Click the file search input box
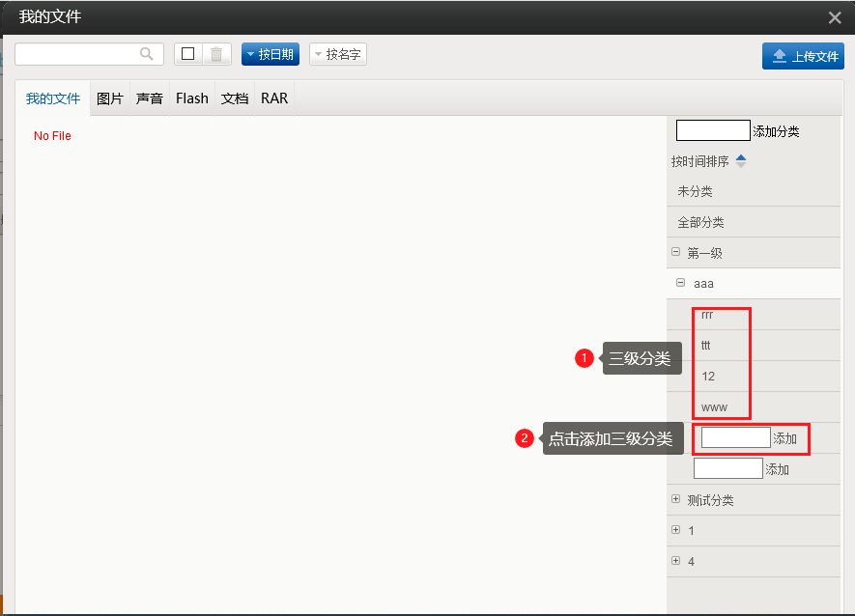Image resolution: width=855 pixels, height=616 pixels. 77,54
